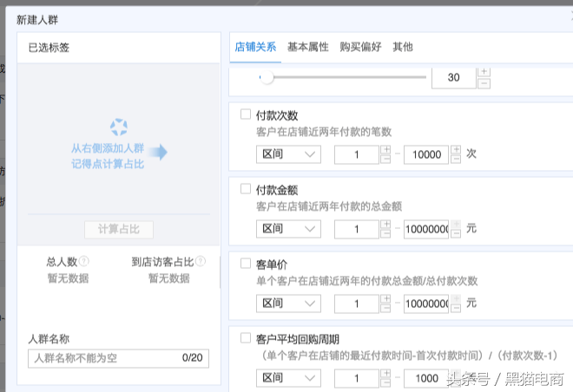Click 付款次数 minimum value field
This screenshot has width=573, height=392.
click(357, 154)
